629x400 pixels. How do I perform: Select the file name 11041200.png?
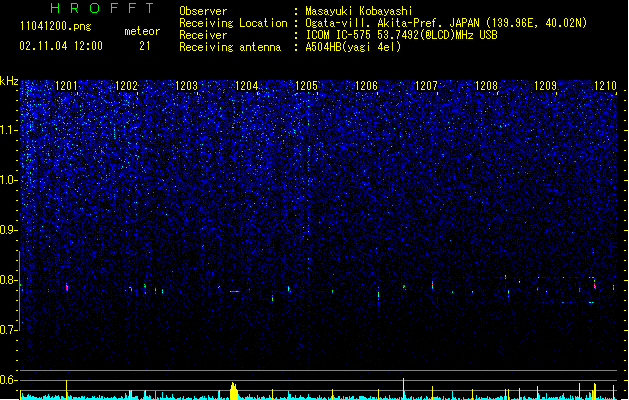point(56,26)
